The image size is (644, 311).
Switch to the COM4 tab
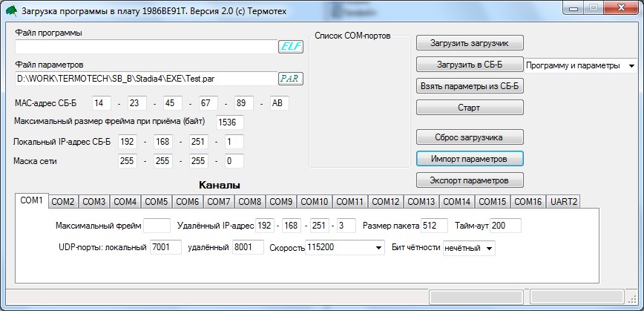pyautogui.click(x=125, y=202)
